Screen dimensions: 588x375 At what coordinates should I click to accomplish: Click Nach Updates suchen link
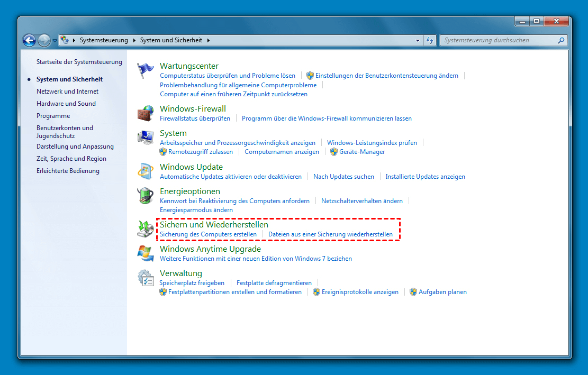coord(343,177)
